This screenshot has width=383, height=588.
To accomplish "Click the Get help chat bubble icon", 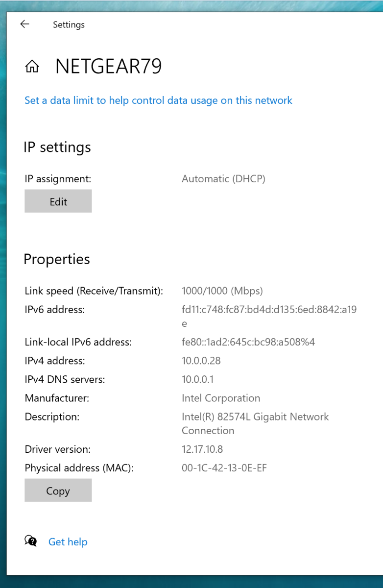I will [x=31, y=541].
